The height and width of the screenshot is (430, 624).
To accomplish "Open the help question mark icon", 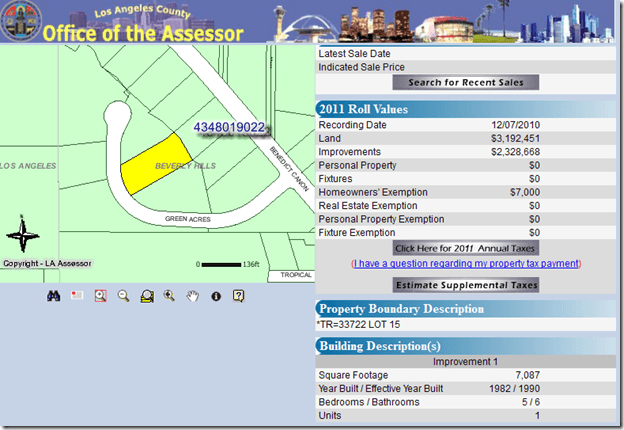I will click(238, 296).
